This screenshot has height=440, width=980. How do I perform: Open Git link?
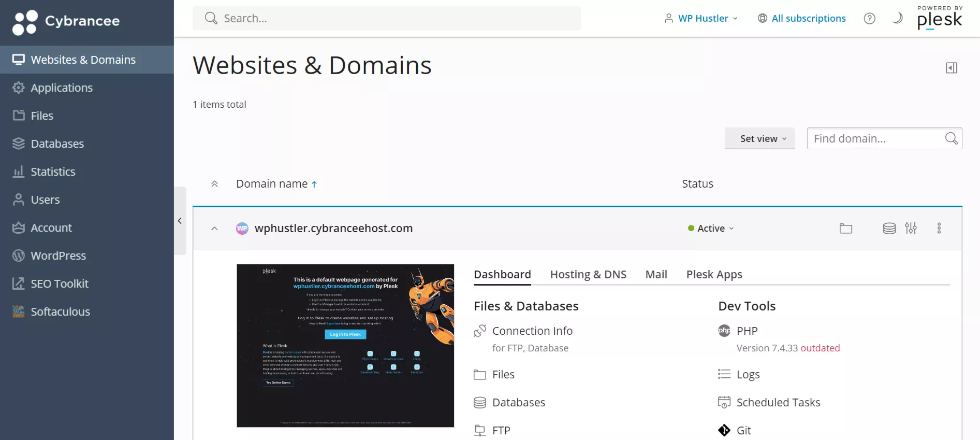coord(743,431)
